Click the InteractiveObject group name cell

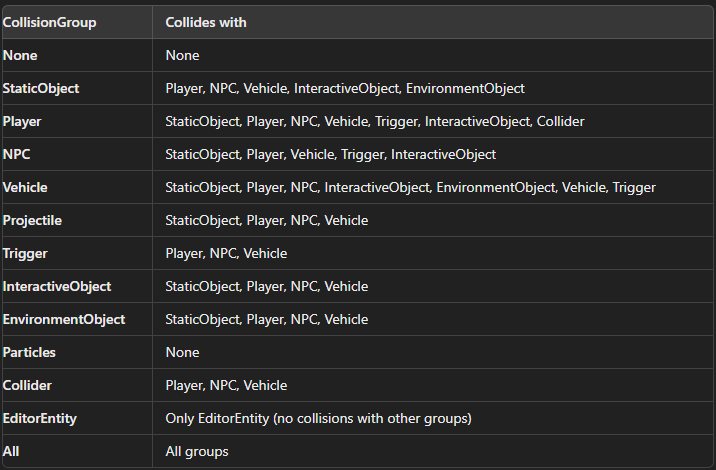click(x=57, y=286)
